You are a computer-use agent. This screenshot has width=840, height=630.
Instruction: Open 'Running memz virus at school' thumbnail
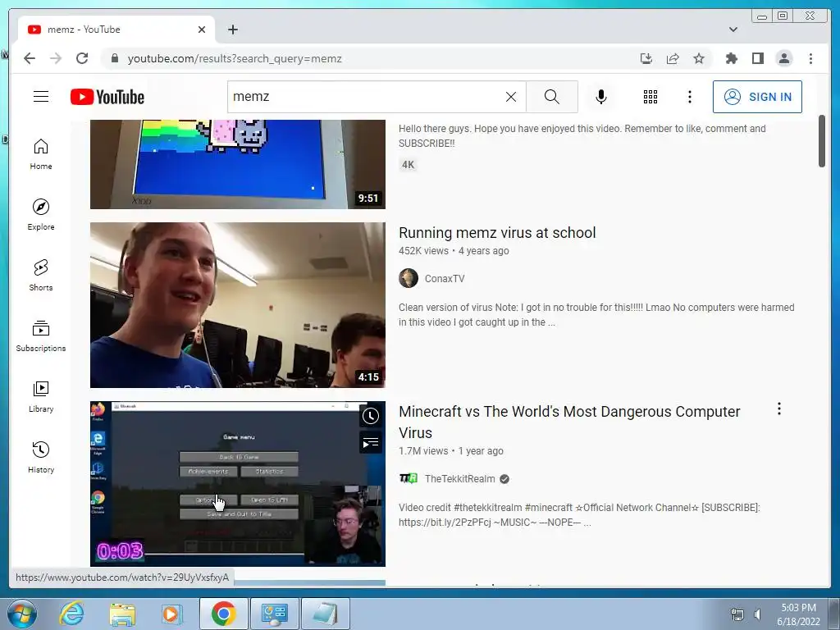click(237, 305)
